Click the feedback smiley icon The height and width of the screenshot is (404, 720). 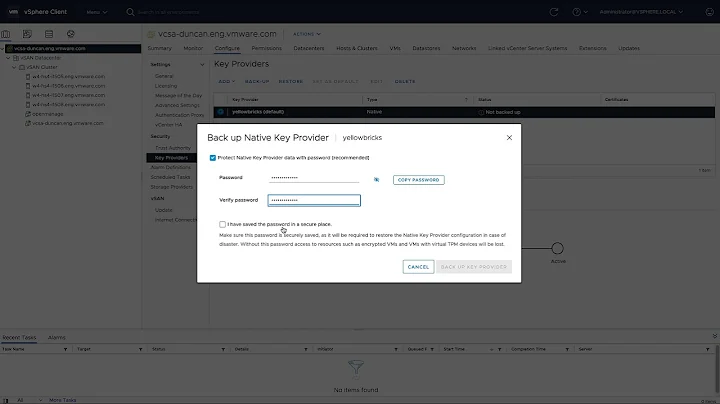(x=709, y=12)
